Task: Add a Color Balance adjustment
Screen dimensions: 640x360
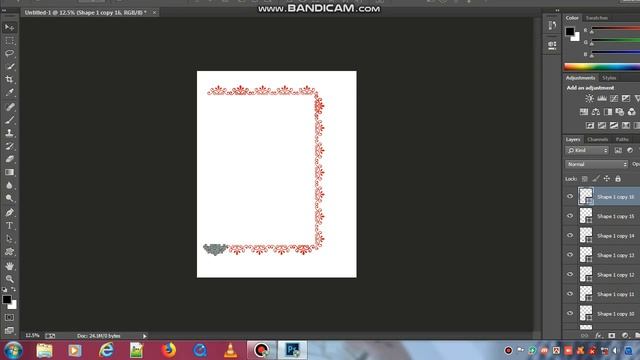Action: [596, 112]
